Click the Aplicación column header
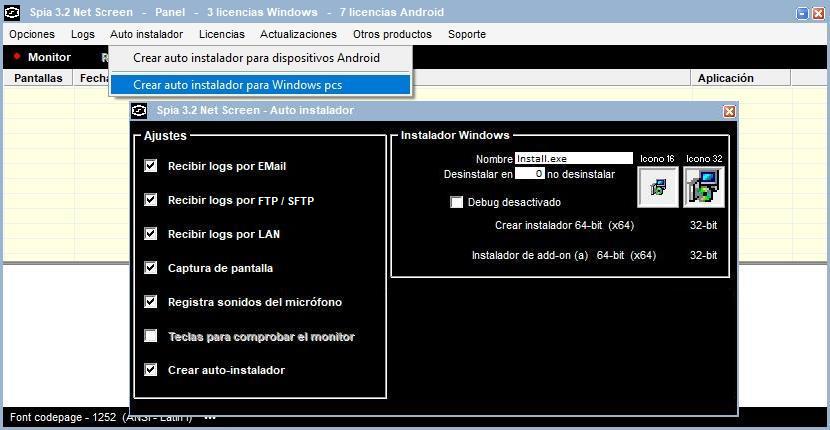Screen dimensions: 830x430 (x=741, y=78)
